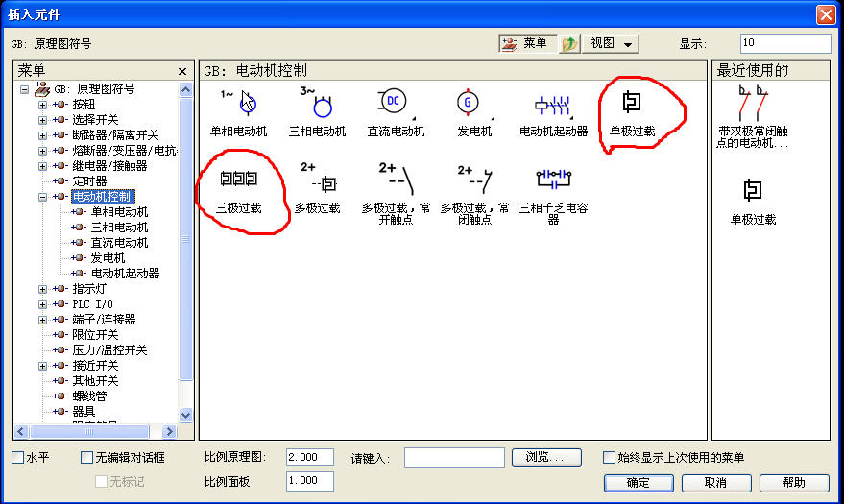This screenshot has height=504, width=844.
Task: Click the 确定 button
Action: coord(639,483)
